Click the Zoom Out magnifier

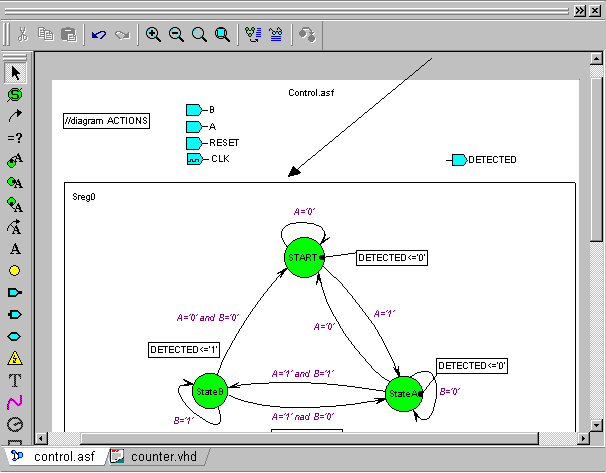pos(176,35)
